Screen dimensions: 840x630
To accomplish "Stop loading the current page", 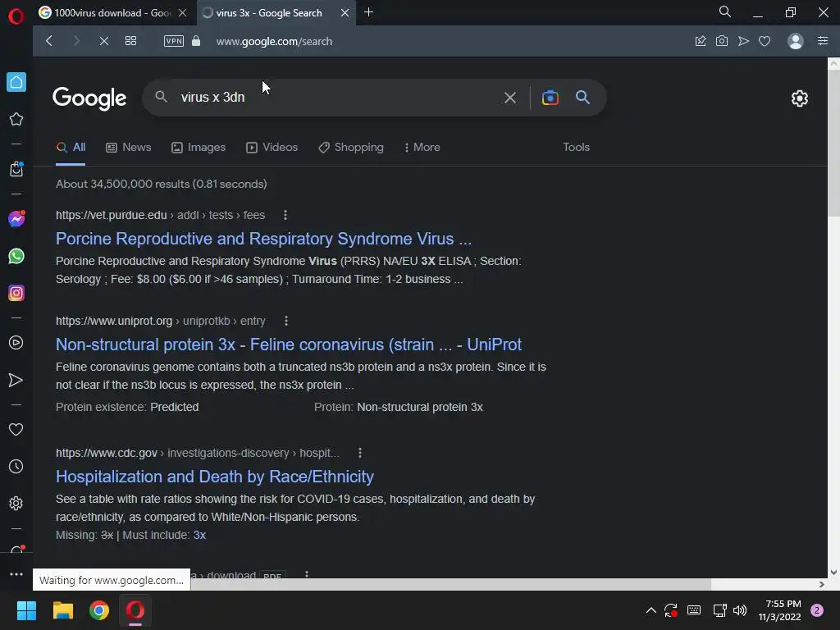I will (104, 41).
